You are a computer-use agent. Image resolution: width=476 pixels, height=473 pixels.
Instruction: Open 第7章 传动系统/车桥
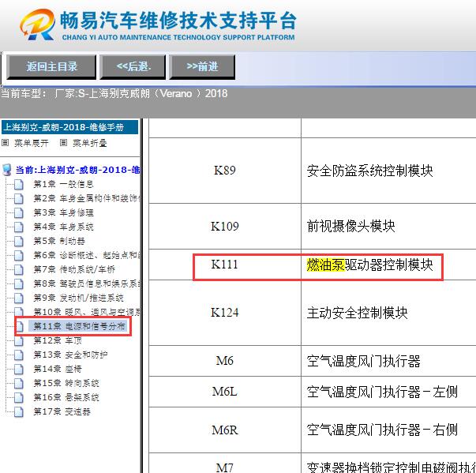click(74, 269)
